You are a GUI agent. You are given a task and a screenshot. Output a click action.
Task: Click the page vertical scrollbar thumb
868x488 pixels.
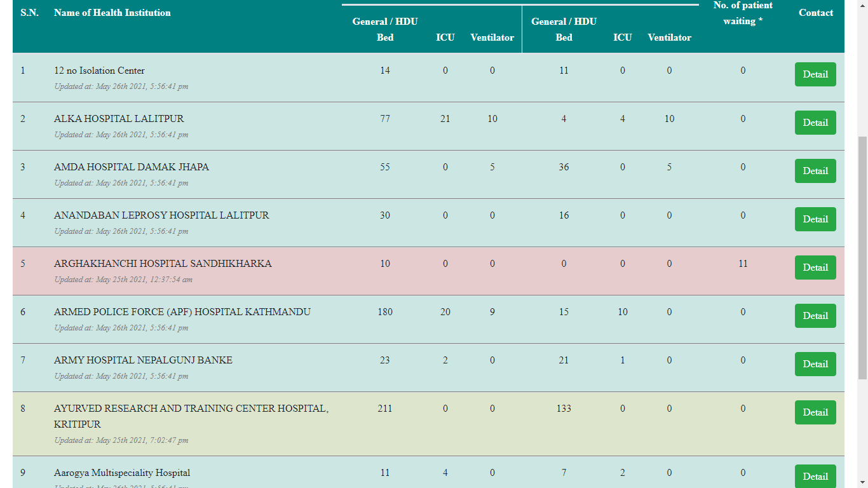(x=862, y=257)
